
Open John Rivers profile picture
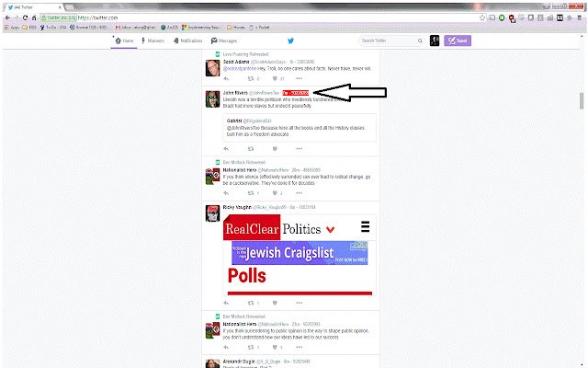pyautogui.click(x=212, y=99)
